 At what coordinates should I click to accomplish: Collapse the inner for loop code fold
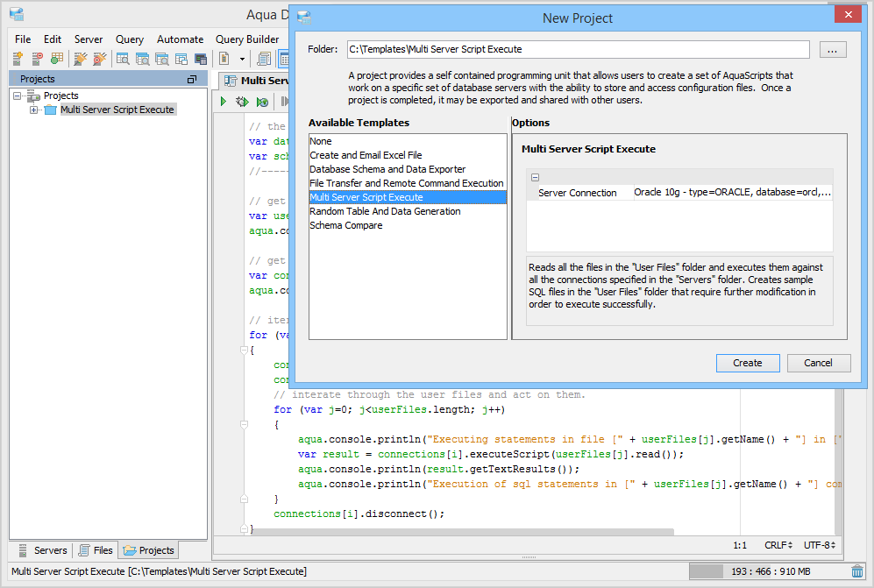(244, 425)
